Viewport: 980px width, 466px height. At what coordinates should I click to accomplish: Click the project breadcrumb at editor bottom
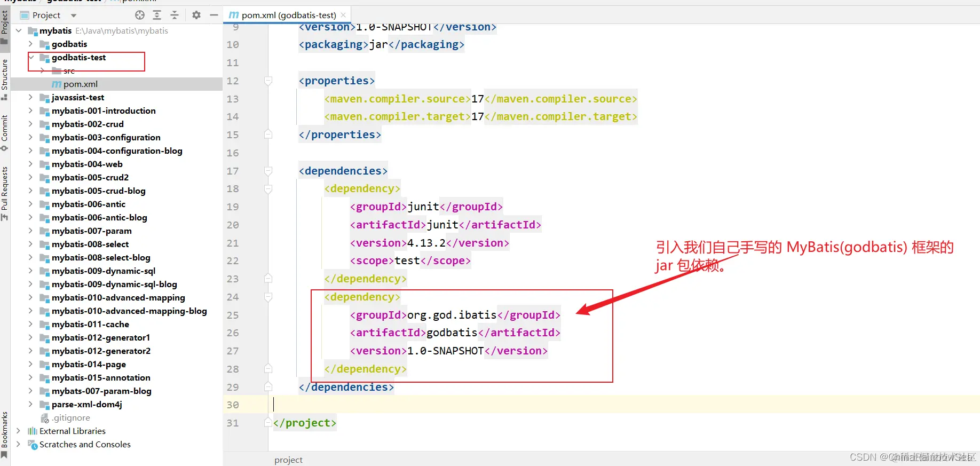[288, 460]
